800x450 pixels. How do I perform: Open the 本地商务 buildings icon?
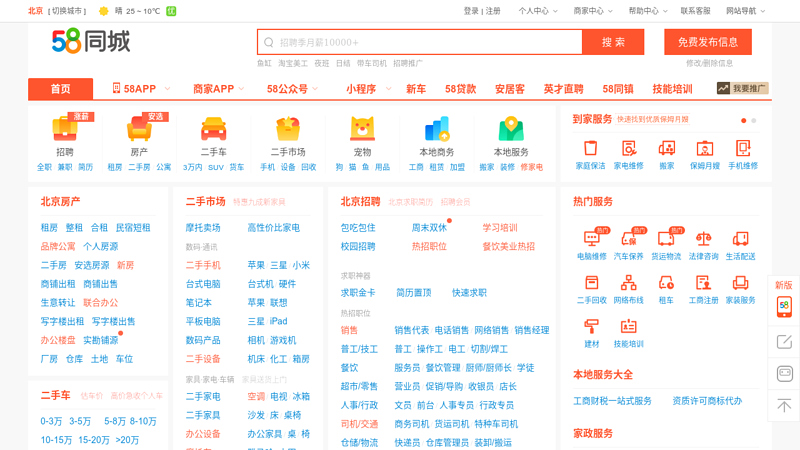point(437,129)
